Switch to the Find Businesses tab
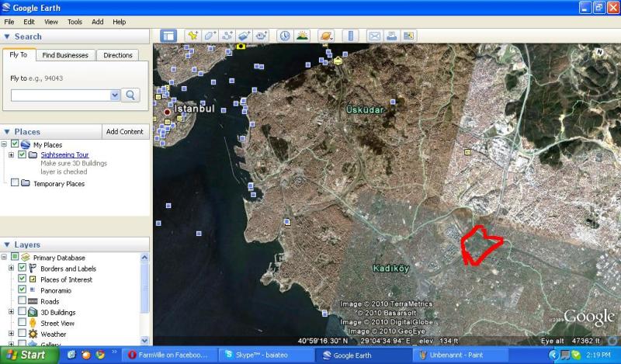 [x=65, y=55]
